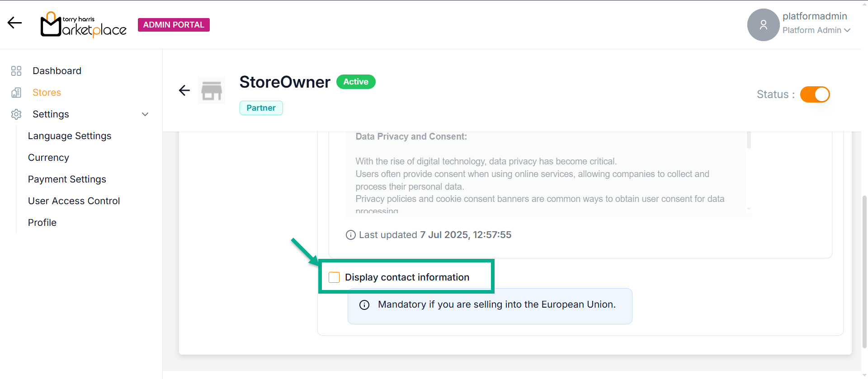Image resolution: width=868 pixels, height=379 pixels.
Task: Click info icon in EU mandatory notice
Action: [364, 305]
